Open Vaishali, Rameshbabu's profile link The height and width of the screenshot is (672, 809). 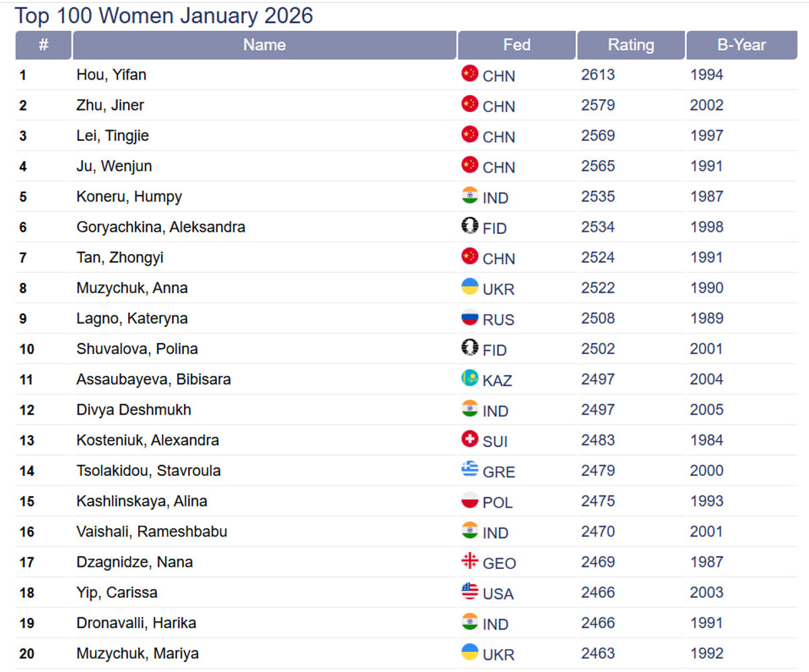coord(152,532)
